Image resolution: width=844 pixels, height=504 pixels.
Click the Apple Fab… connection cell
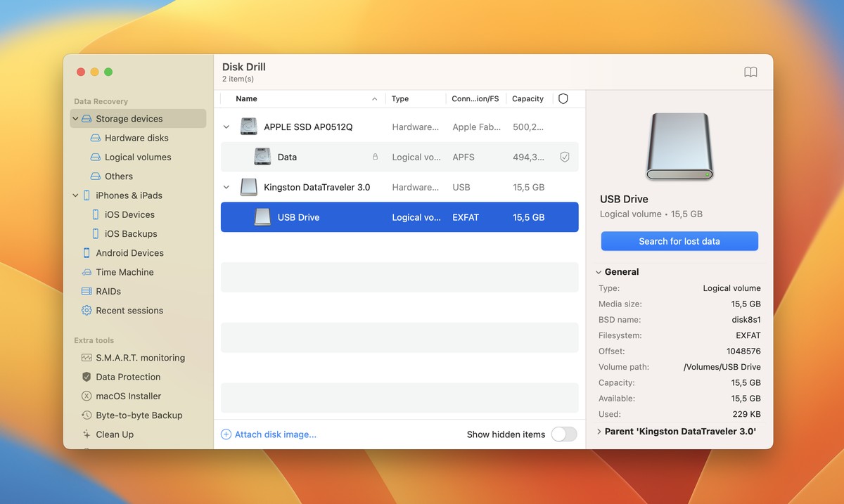477,127
